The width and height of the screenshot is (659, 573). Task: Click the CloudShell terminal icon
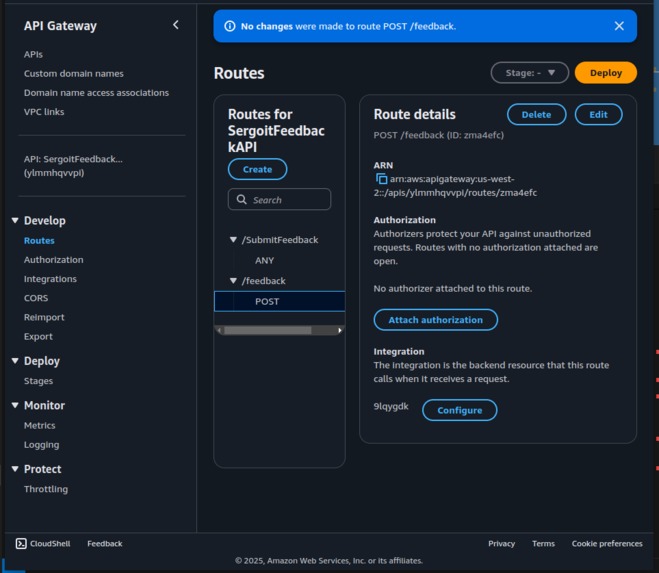coord(21,544)
